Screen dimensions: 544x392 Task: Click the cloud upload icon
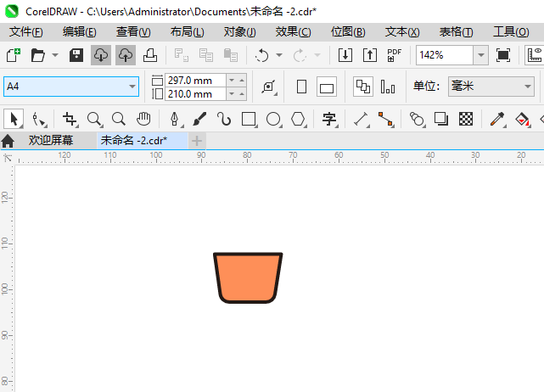pos(126,55)
